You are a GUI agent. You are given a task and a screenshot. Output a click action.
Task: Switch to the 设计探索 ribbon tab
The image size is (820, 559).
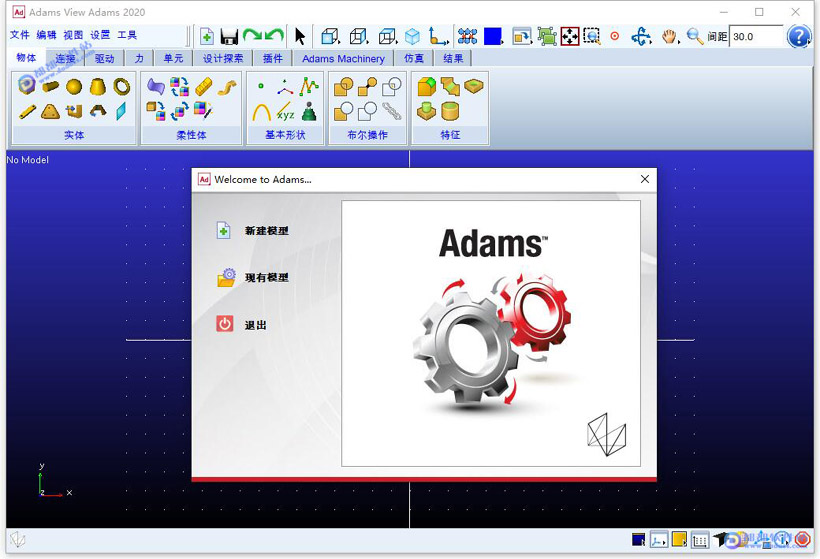click(x=223, y=59)
